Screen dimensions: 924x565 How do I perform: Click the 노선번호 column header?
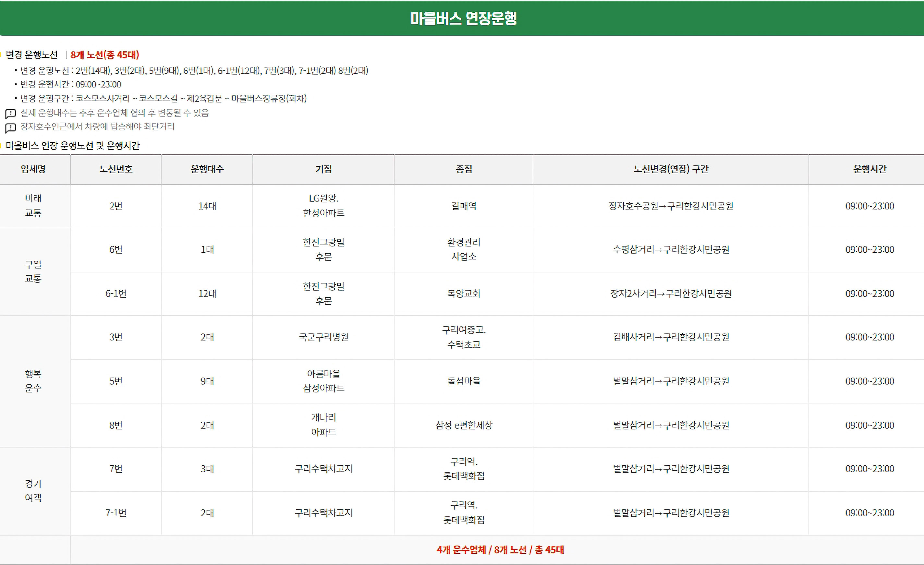click(x=115, y=169)
